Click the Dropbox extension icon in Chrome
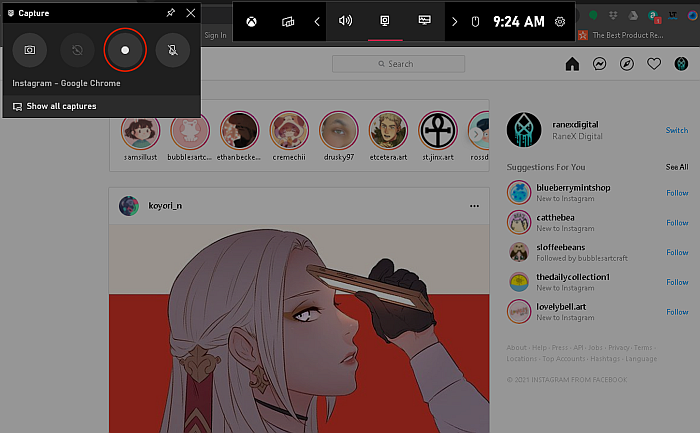 tap(613, 16)
